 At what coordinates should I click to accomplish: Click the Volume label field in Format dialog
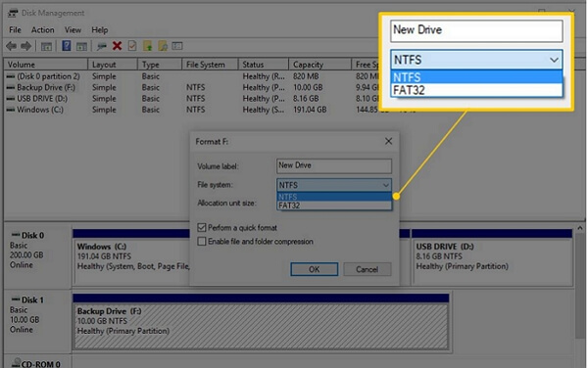[334, 165]
